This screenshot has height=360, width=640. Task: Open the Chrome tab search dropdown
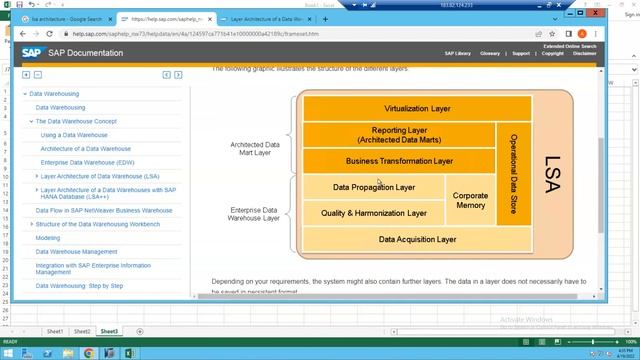[x=555, y=19]
